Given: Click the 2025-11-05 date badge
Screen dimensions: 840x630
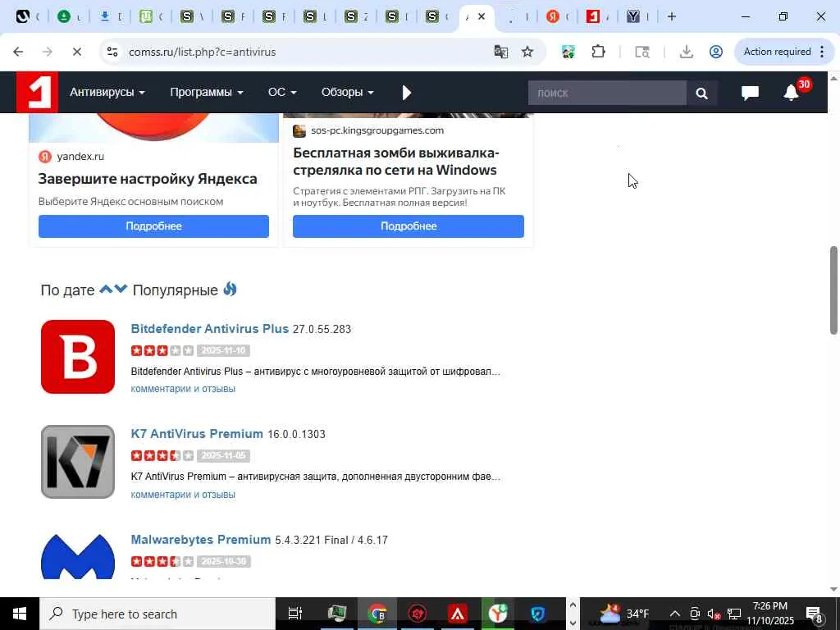Looking at the screenshot, I should click(223, 455).
